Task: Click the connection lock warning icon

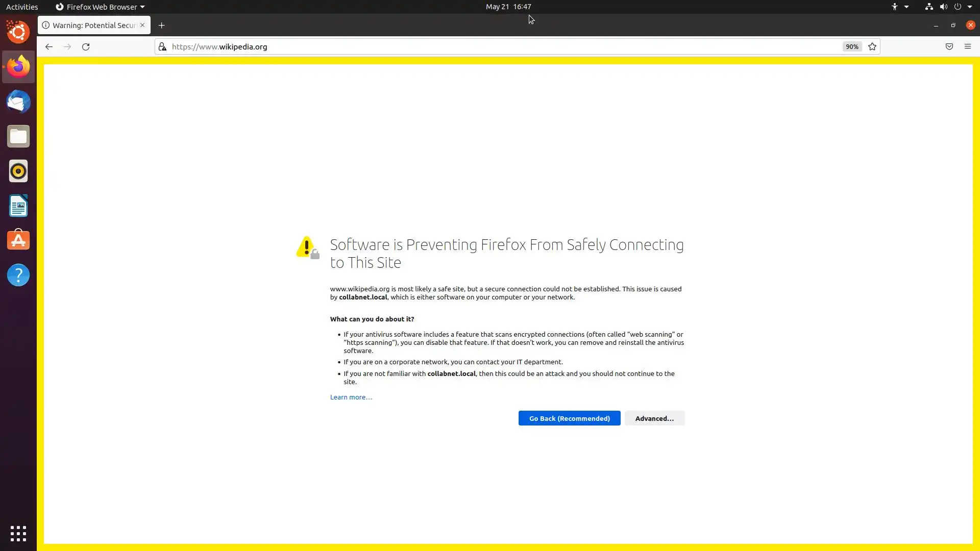Action: click(162, 46)
